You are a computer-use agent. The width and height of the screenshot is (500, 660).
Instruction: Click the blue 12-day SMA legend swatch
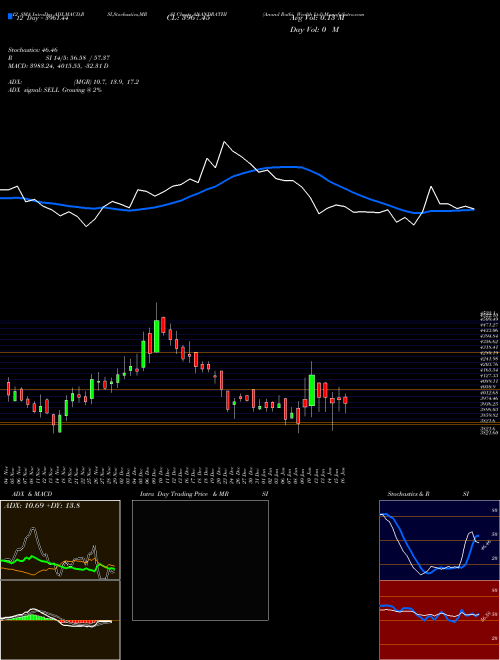tap(10, 16)
